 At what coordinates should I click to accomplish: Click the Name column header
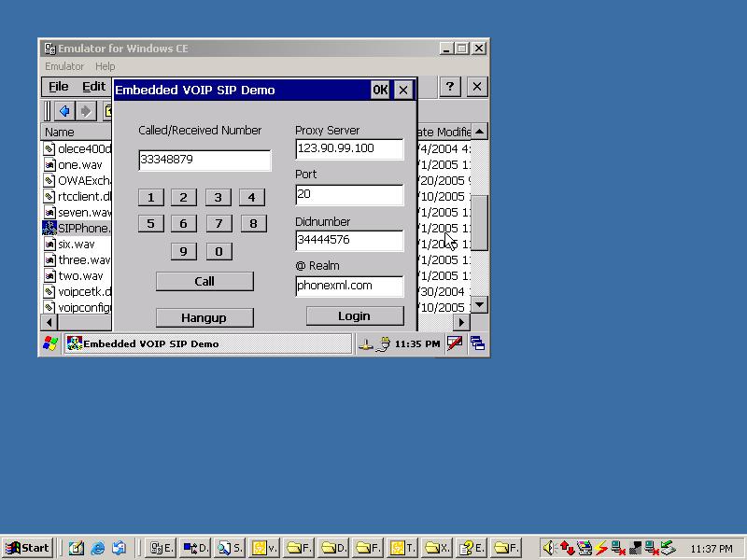coord(77,132)
